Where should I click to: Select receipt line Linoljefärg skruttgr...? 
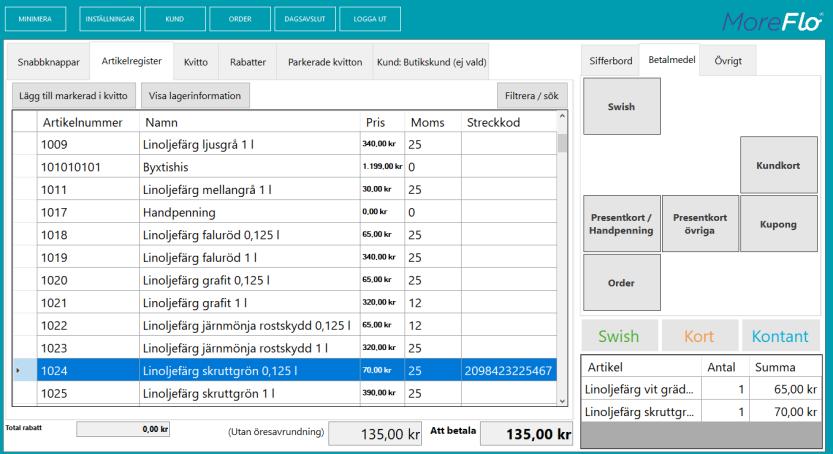701,412
